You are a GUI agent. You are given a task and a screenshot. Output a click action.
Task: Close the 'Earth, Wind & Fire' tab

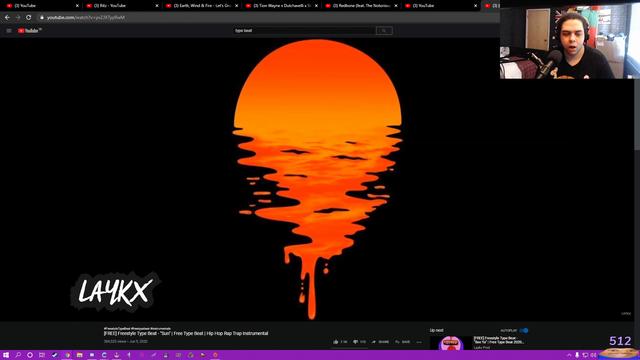click(x=236, y=6)
